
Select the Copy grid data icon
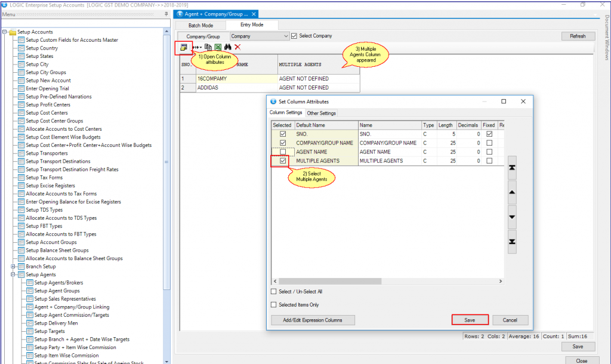pos(208,47)
